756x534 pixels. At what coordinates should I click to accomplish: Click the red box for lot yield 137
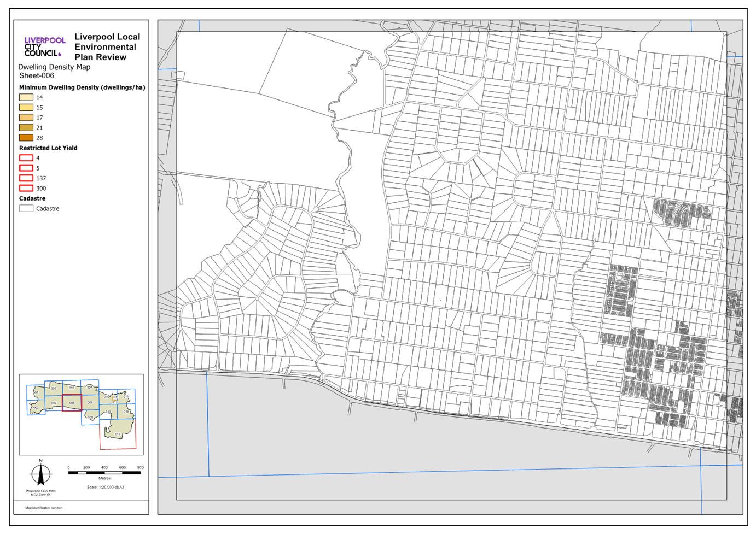click(x=26, y=178)
